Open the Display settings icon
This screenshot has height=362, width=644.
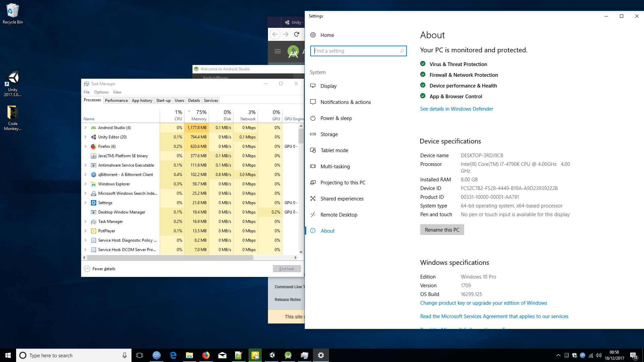coord(313,86)
